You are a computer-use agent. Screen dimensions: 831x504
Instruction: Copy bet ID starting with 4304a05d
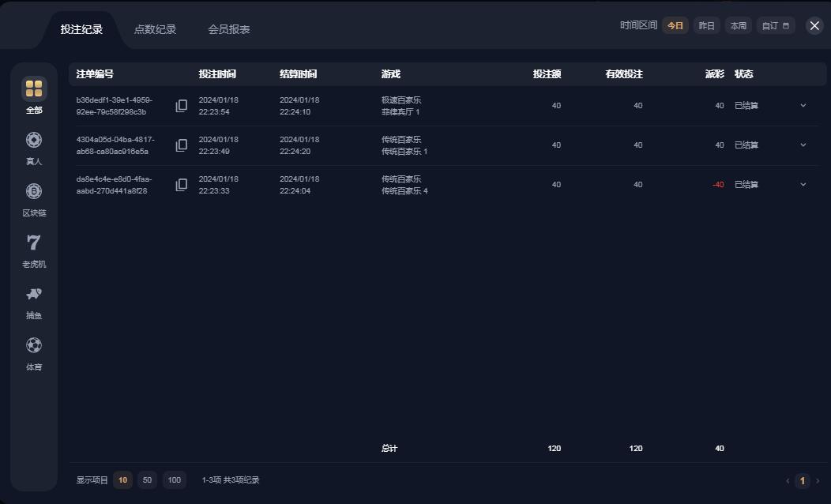click(x=181, y=145)
